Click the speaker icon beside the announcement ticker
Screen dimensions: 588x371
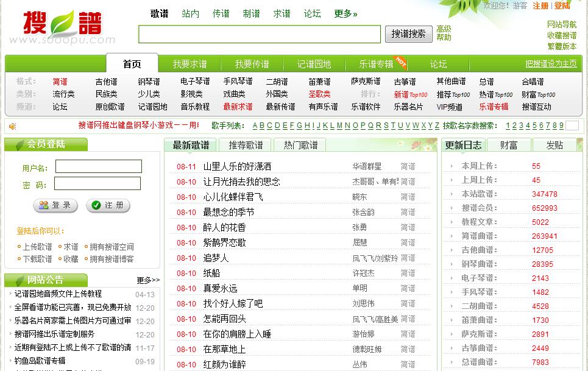click(12, 126)
